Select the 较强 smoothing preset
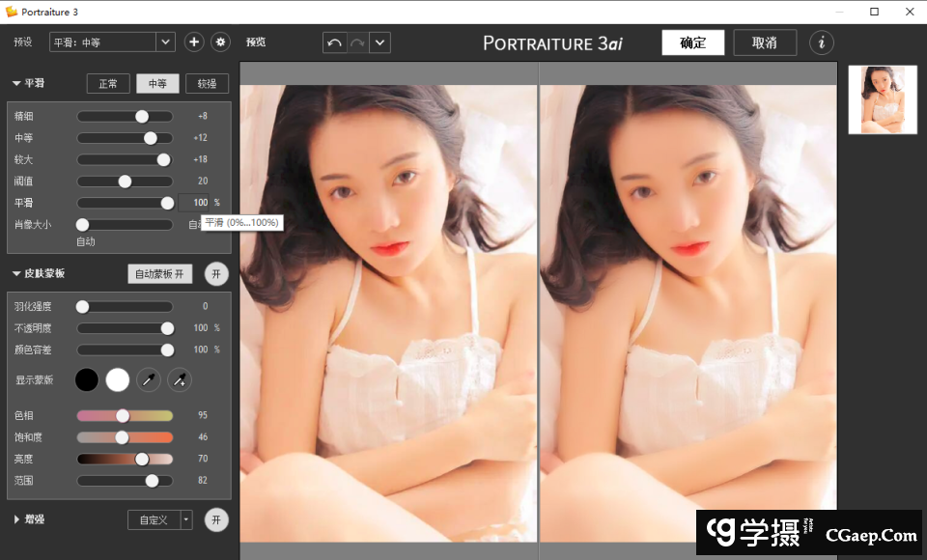 coord(207,84)
